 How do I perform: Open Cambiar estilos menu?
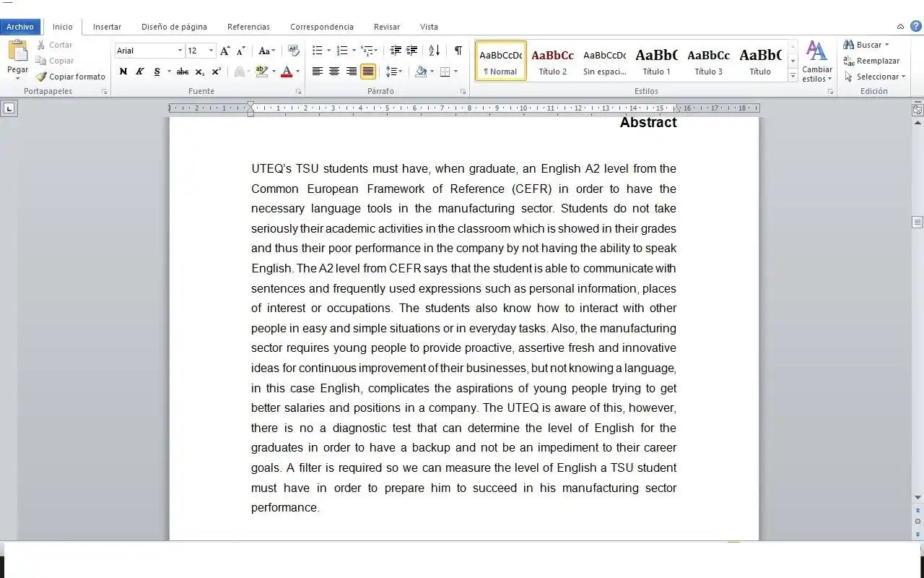coord(817,61)
